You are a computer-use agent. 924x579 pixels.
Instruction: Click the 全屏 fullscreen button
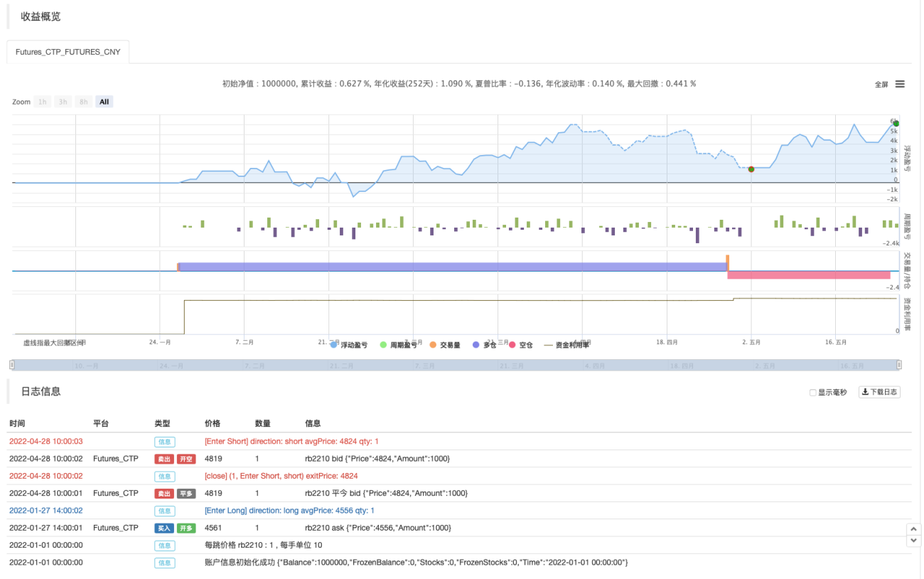pyautogui.click(x=881, y=84)
